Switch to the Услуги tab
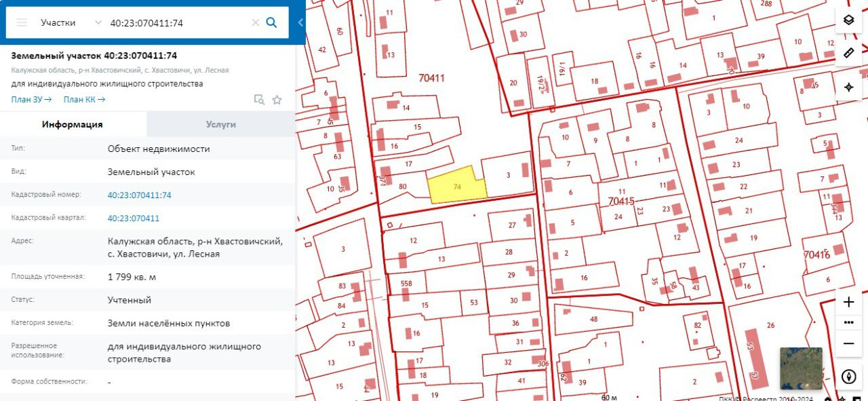Image resolution: width=868 pixels, height=401 pixels. (221, 124)
